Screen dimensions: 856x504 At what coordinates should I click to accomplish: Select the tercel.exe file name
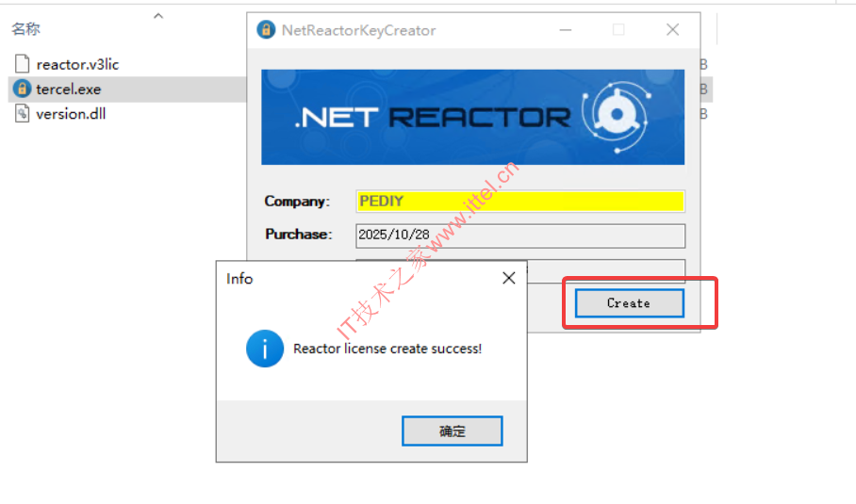(68, 89)
